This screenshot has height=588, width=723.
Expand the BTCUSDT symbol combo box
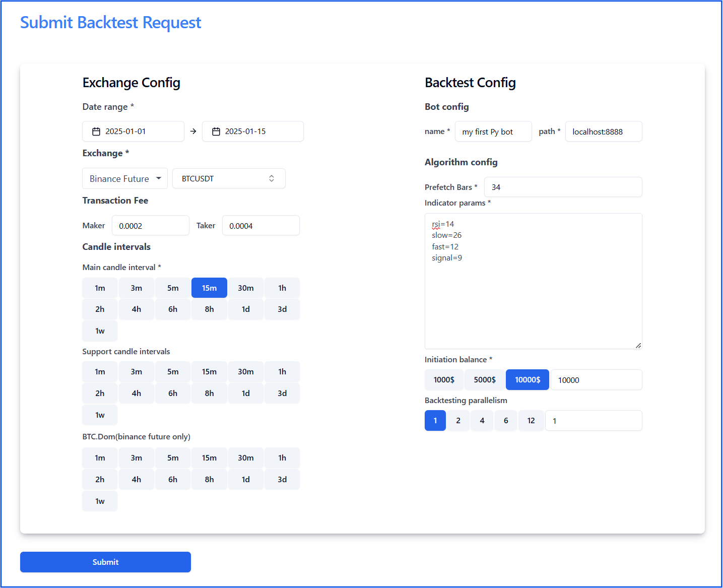click(229, 179)
